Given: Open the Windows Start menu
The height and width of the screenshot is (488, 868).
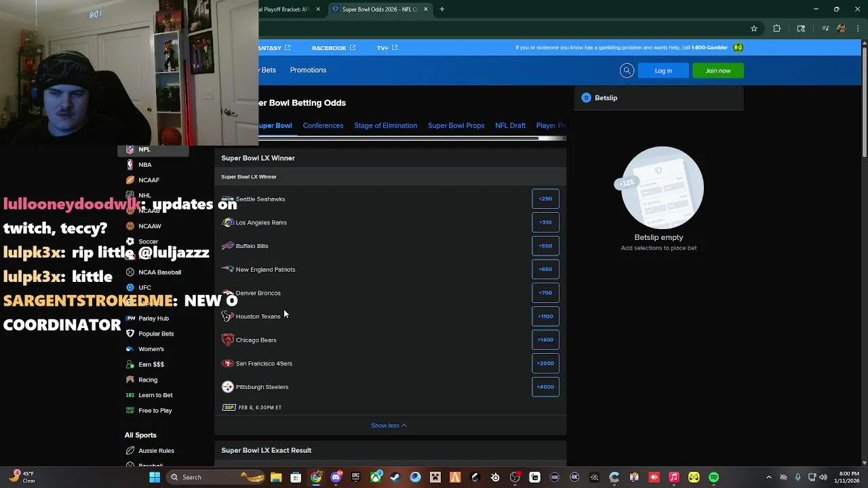Looking at the screenshot, I should click(x=155, y=477).
